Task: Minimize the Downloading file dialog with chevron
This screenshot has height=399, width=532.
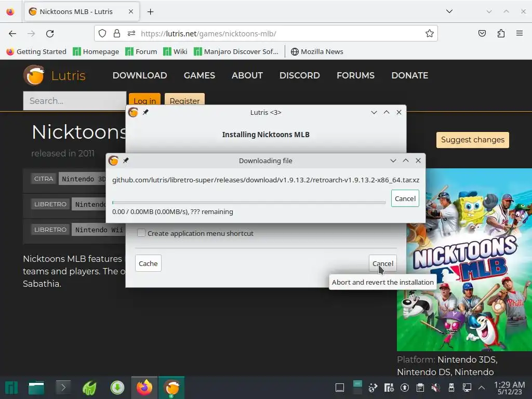Action: click(x=393, y=161)
